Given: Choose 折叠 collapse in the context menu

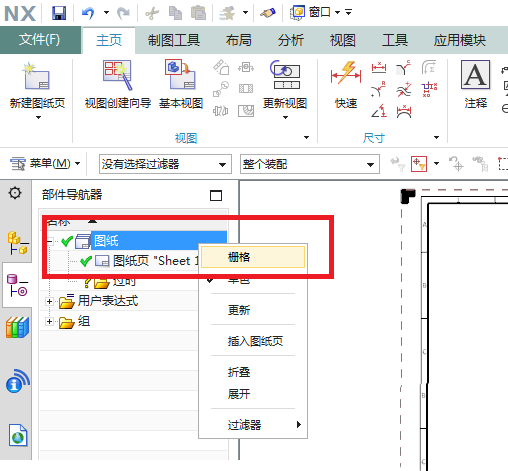Looking at the screenshot, I should [253, 372].
